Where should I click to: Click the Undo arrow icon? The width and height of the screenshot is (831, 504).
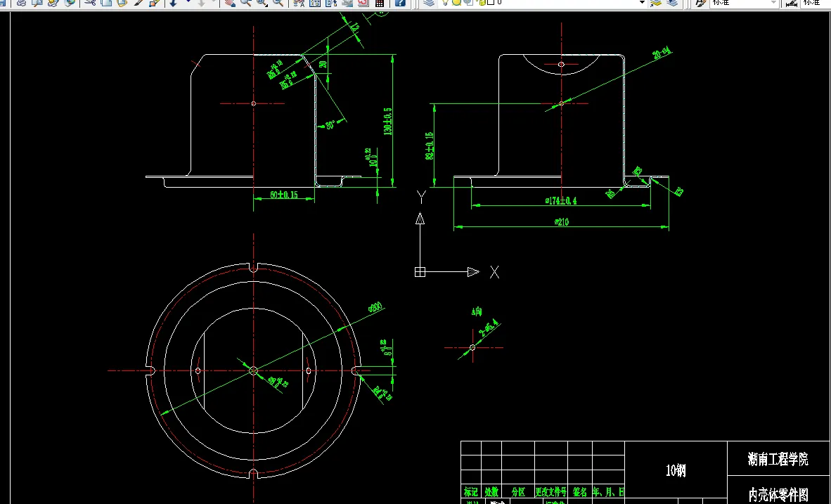[x=174, y=3]
